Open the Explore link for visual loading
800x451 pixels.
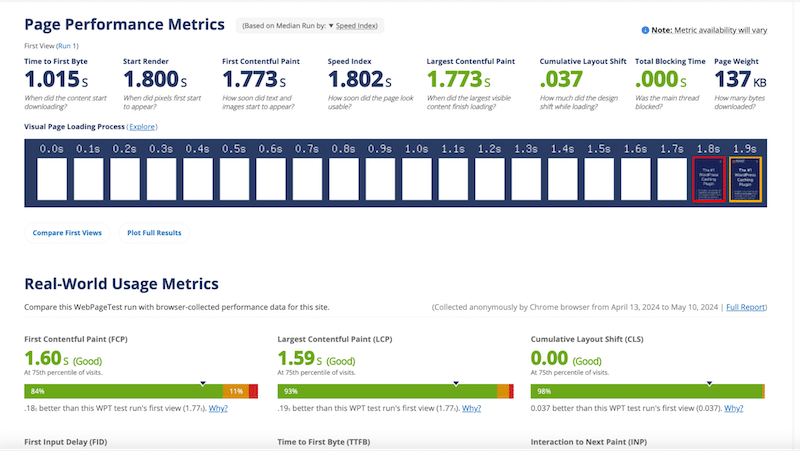[x=142, y=127]
